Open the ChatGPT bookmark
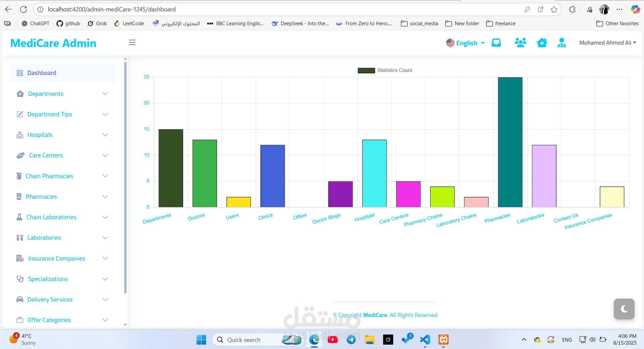644x349 pixels. click(35, 24)
